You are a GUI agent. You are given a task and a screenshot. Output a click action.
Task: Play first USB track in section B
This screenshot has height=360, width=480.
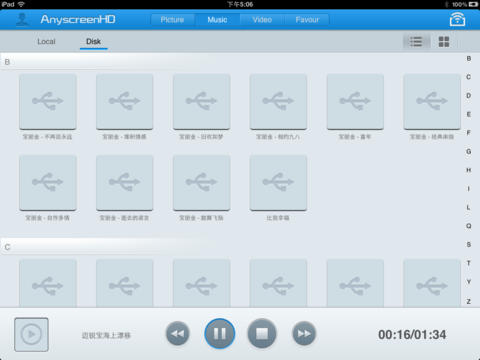pyautogui.click(x=48, y=101)
